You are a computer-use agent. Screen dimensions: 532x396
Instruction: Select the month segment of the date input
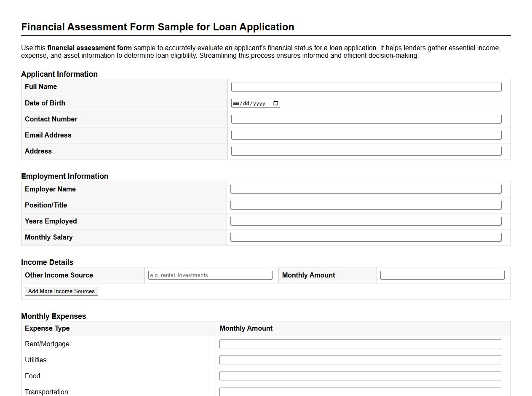pyautogui.click(x=237, y=102)
